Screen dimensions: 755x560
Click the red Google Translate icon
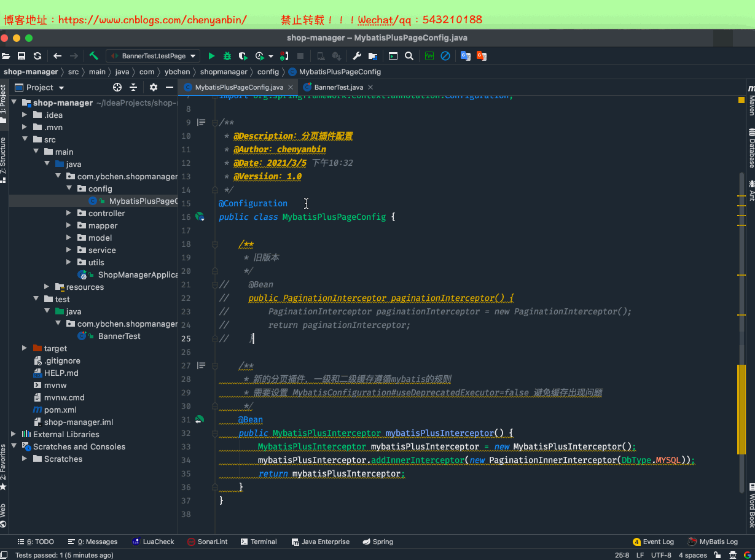(x=482, y=56)
